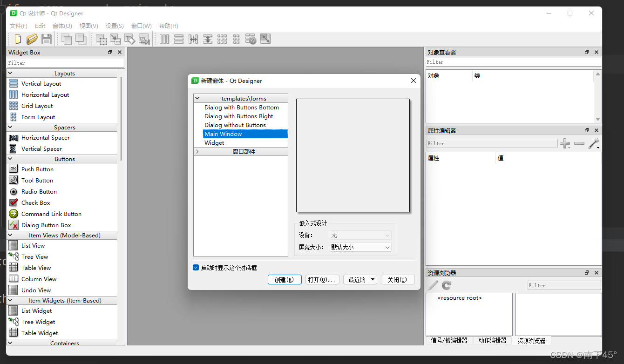This screenshot has width=624, height=364.
Task: Click the Adjust Size toolbar icon
Action: 265,39
